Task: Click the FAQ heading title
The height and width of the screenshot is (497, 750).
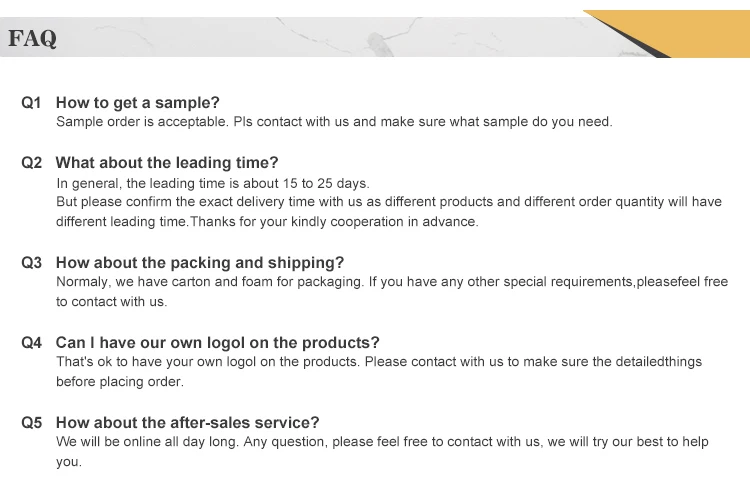Action: [33, 39]
